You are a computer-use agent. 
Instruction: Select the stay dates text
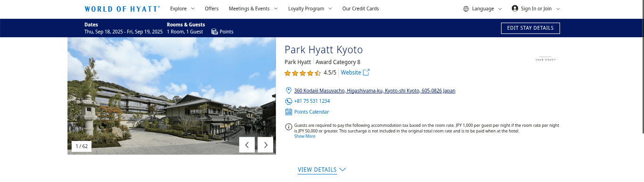[x=124, y=32]
